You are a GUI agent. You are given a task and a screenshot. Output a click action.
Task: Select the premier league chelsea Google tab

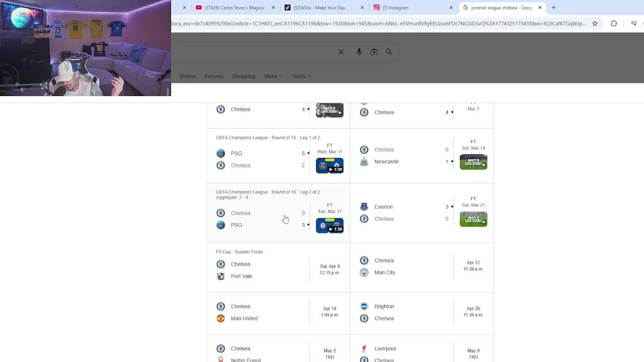click(502, 8)
